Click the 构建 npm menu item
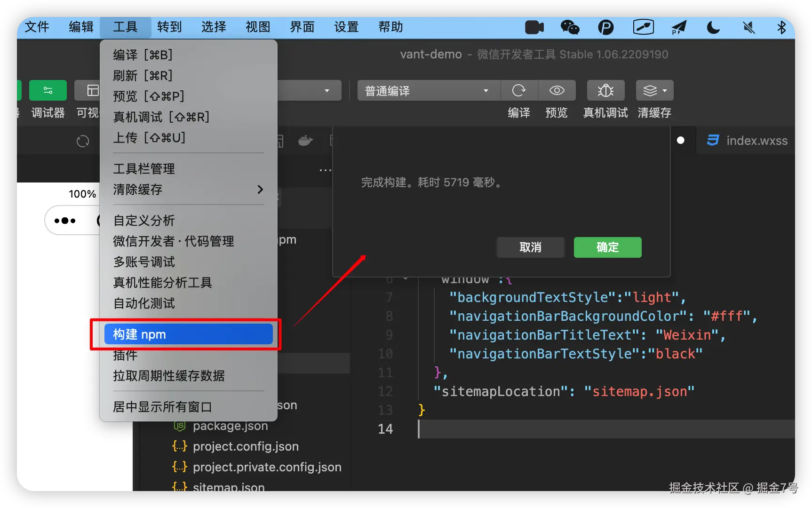Image resolution: width=812 pixels, height=508 pixels. tap(188, 334)
